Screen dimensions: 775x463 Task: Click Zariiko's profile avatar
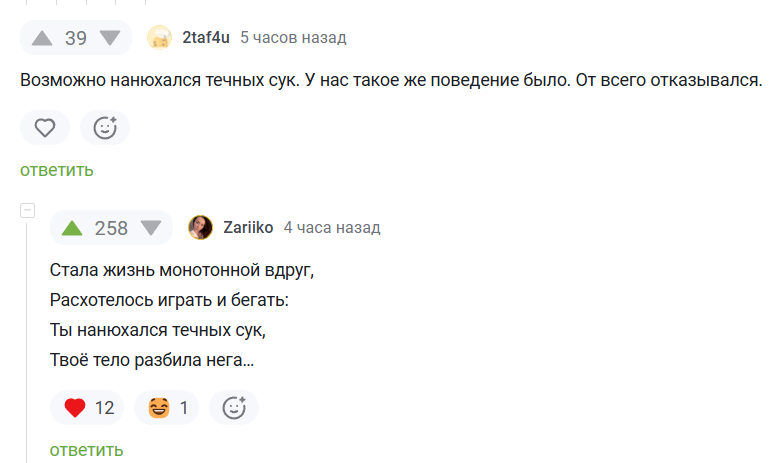tap(200, 228)
